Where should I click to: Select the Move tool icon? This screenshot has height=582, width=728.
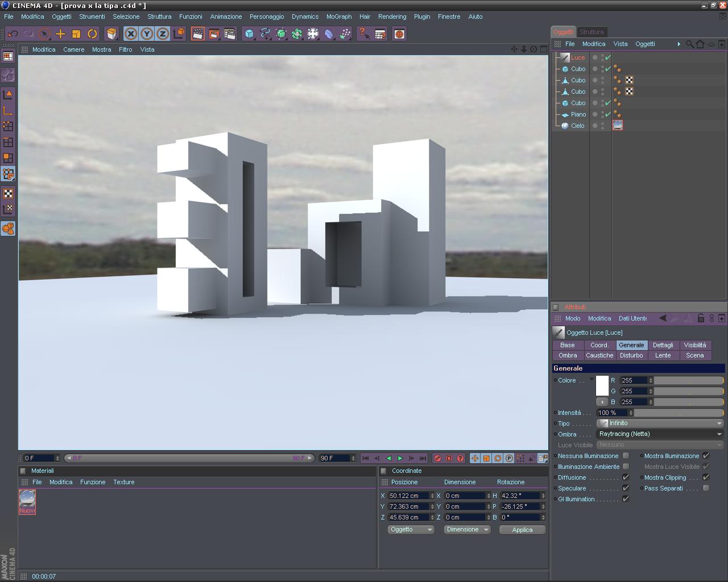coord(60,34)
